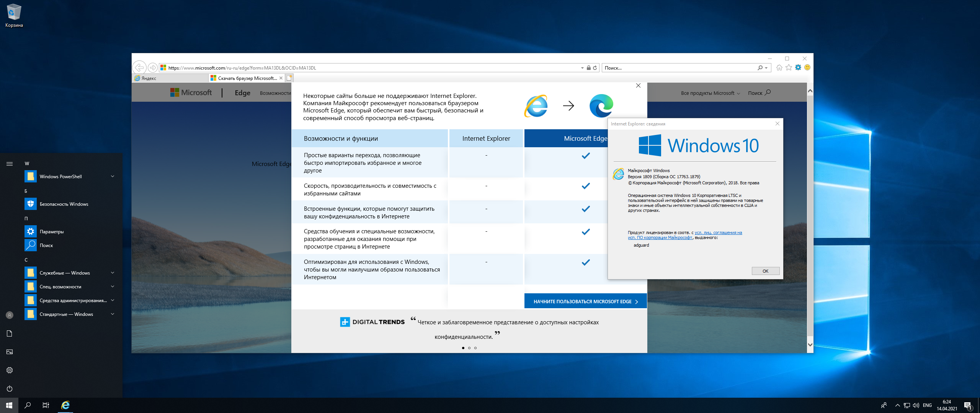Screen dimensions: 980x413
Task: Click the page scrollbar down arrow
Action: coord(810,345)
